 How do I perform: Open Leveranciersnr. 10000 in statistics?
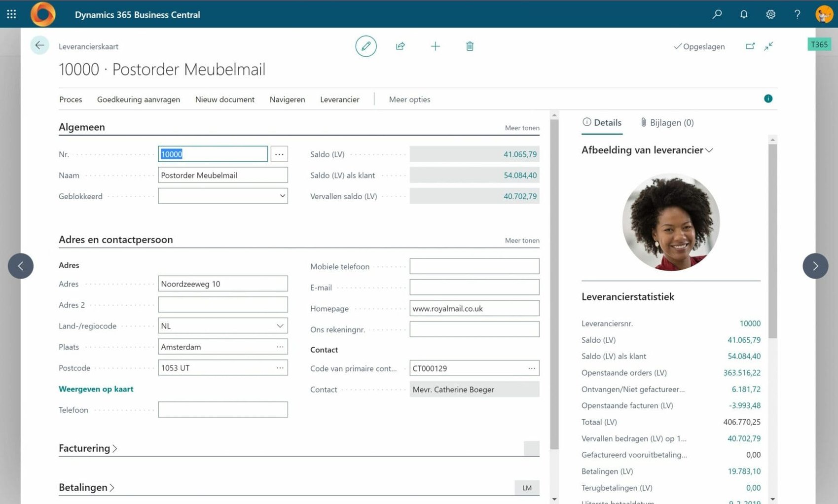click(x=750, y=323)
